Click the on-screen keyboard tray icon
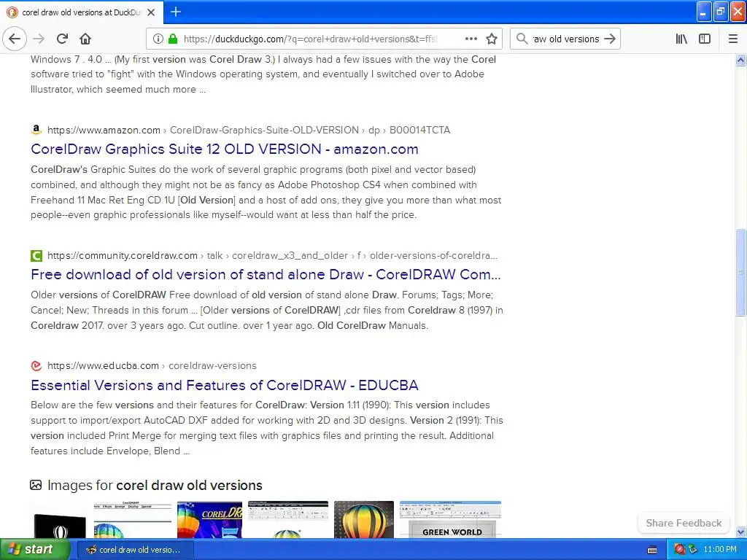The image size is (747, 560). pyautogui.click(x=652, y=550)
